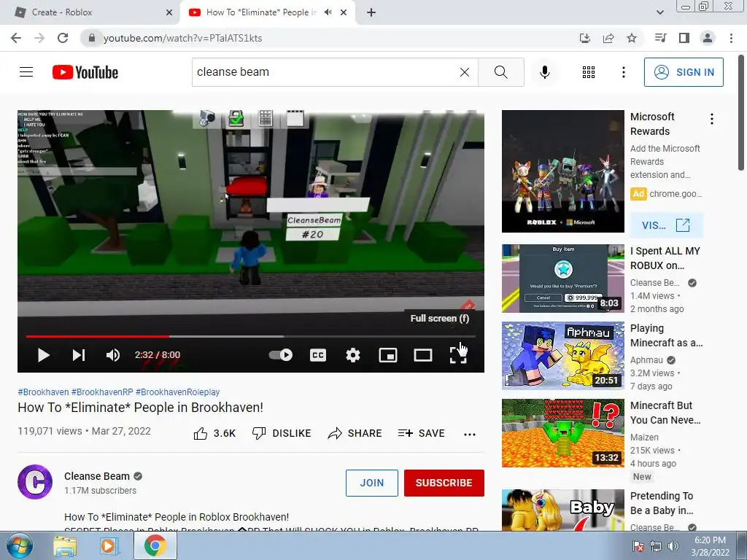Click the #BrookhavenRoleplay hashtag
Screen dimensions: 747x560
coord(178,392)
